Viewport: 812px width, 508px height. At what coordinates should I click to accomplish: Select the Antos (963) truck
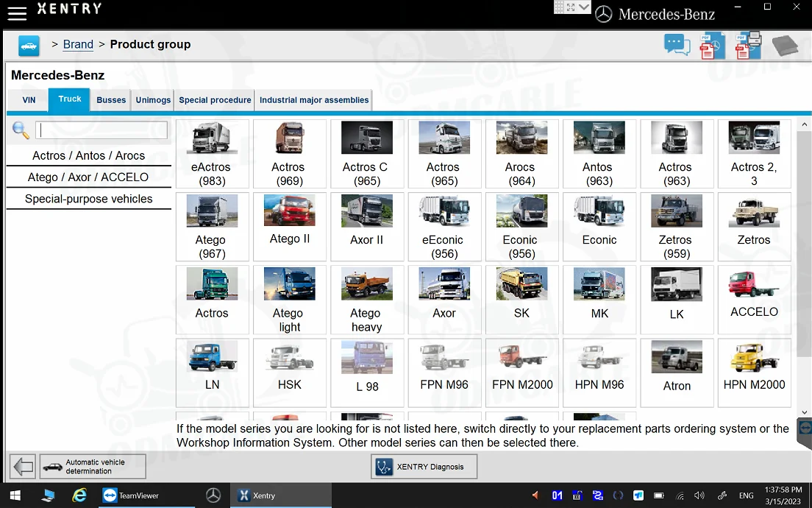(x=599, y=153)
